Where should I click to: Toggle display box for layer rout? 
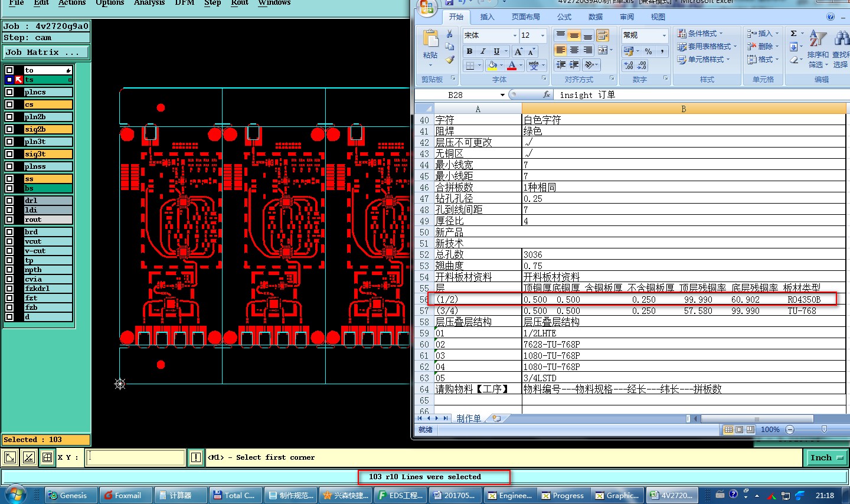(9, 220)
